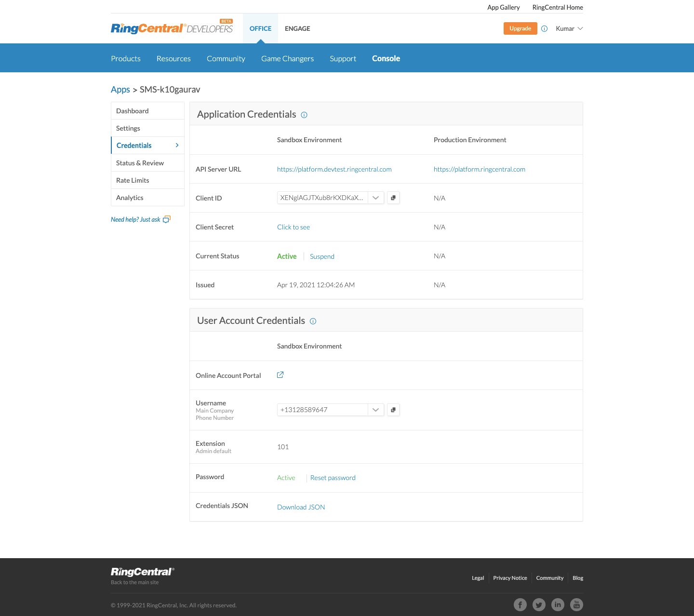This screenshot has height=616, width=694.
Task: Switch to the OFFICE tab
Action: 260,28
